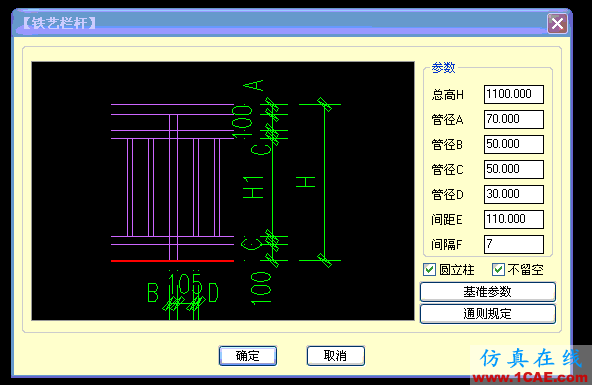
Task: Edit the 管径C value field
Action: (x=514, y=169)
